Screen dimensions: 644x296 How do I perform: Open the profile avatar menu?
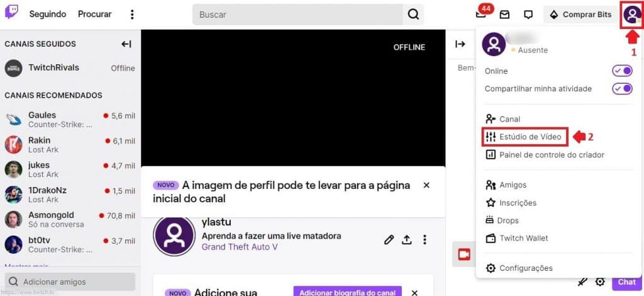tap(631, 14)
